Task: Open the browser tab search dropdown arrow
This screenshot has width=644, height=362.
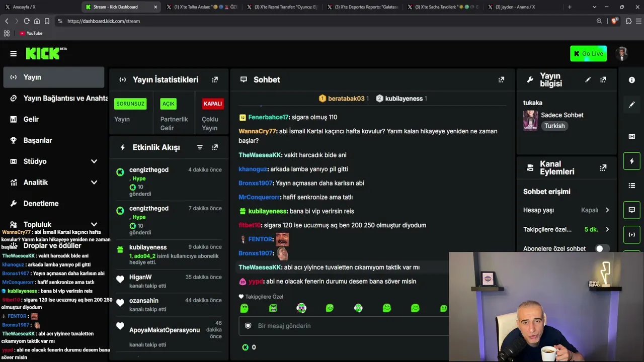Action: click(x=594, y=7)
